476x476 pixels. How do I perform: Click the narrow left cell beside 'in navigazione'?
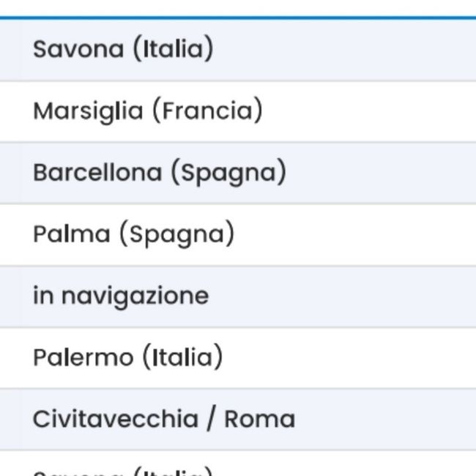click(x=10, y=296)
